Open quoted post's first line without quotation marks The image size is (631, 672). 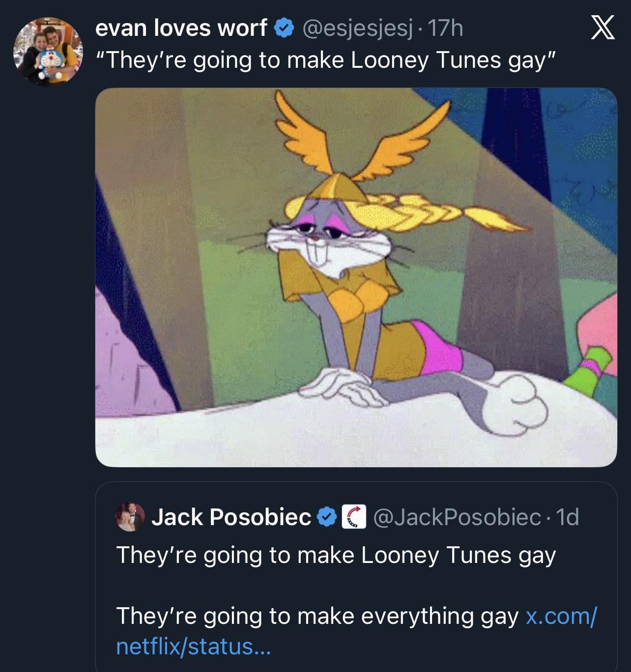(336, 556)
